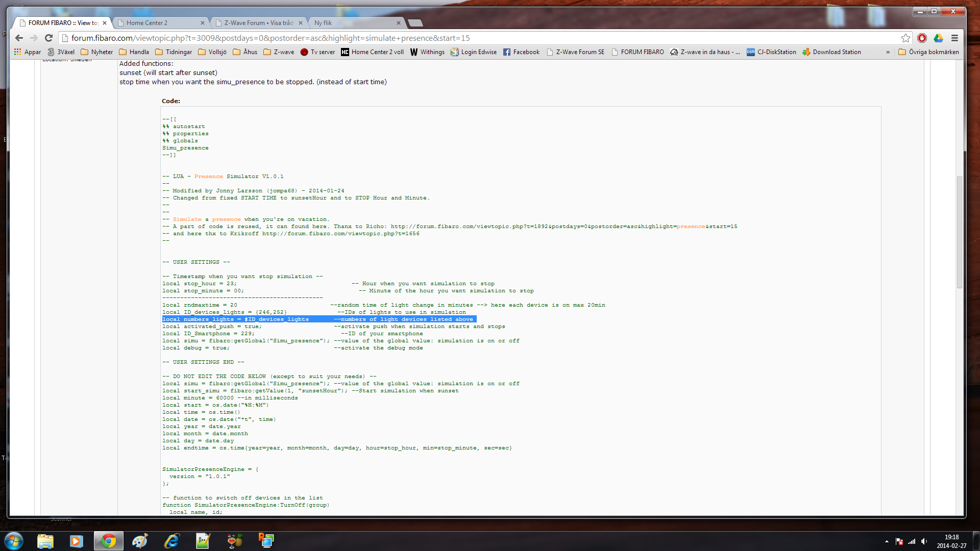Open Windows Media Player from the taskbar
This screenshot has height=551, width=980.
click(77, 541)
